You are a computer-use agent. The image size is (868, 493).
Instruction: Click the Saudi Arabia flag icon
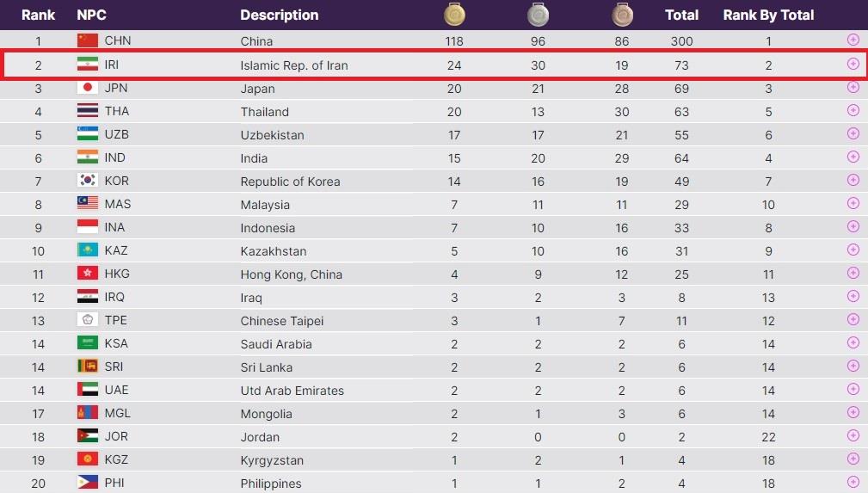(88, 343)
